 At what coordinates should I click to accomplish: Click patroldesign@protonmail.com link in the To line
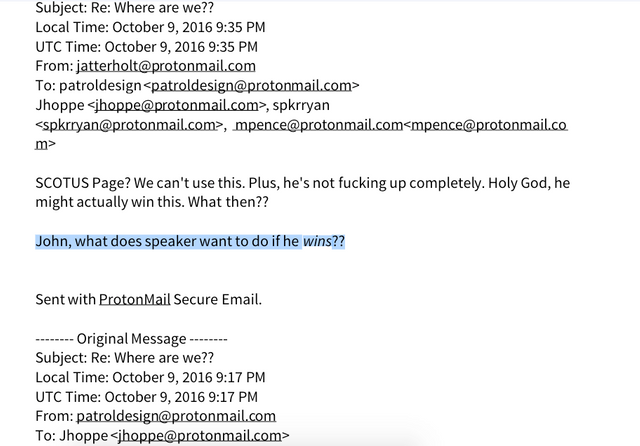pos(251,86)
